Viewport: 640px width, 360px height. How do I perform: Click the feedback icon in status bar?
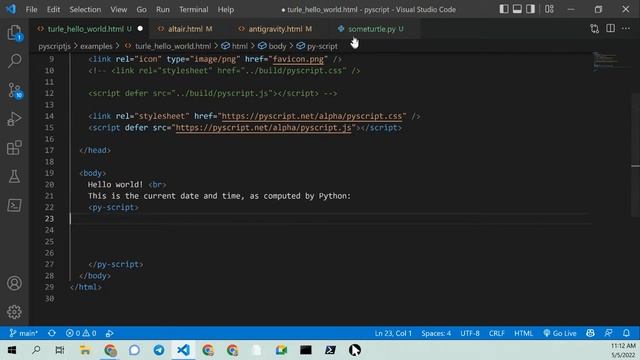[x=609, y=333]
